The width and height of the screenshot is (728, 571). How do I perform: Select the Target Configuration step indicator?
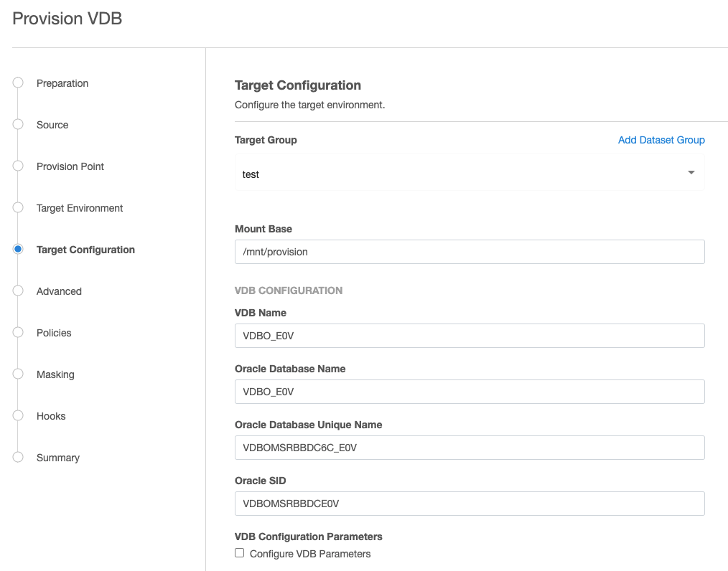(85, 250)
